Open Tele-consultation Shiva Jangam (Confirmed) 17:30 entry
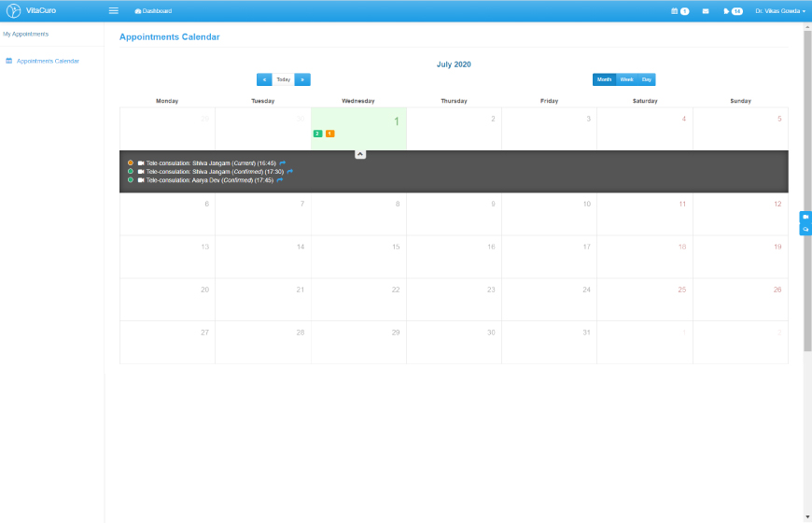This screenshot has height=523, width=812. point(215,172)
